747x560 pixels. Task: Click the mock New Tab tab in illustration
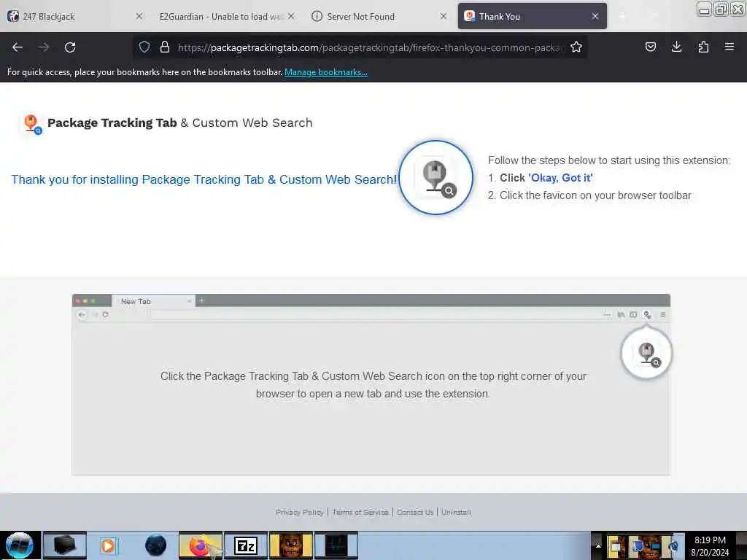(153, 301)
